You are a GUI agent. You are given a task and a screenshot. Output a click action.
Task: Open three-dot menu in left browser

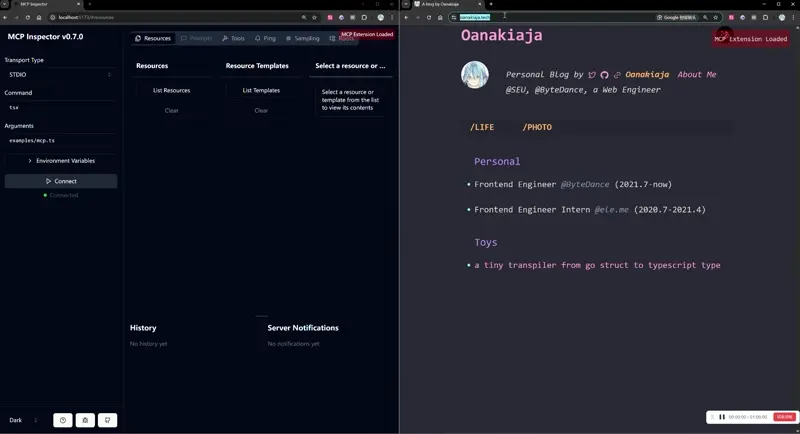[392, 17]
